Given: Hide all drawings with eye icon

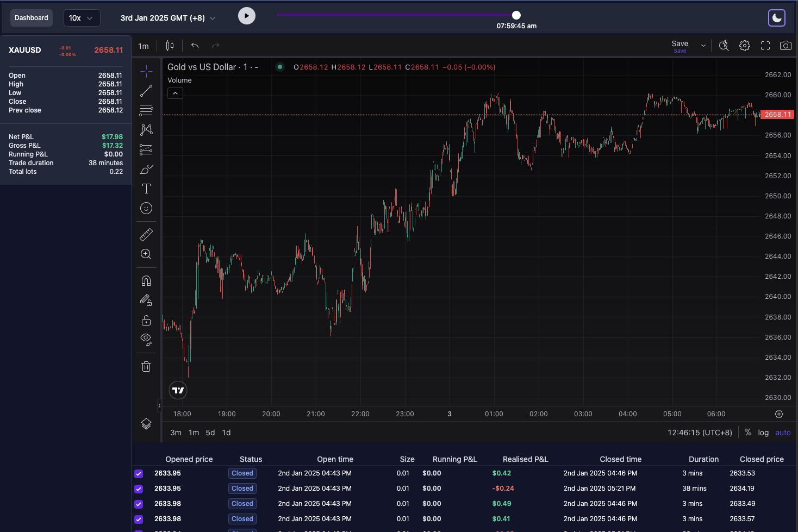Looking at the screenshot, I should (146, 340).
